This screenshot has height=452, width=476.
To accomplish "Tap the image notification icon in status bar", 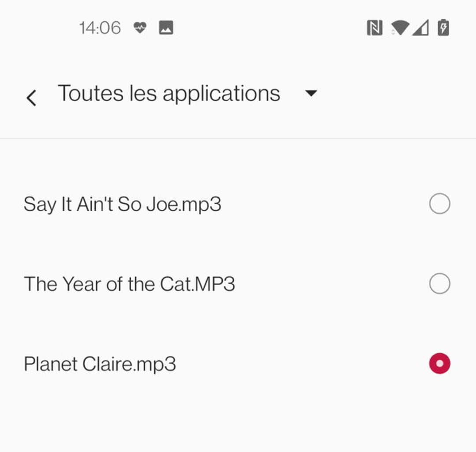I will tap(166, 28).
